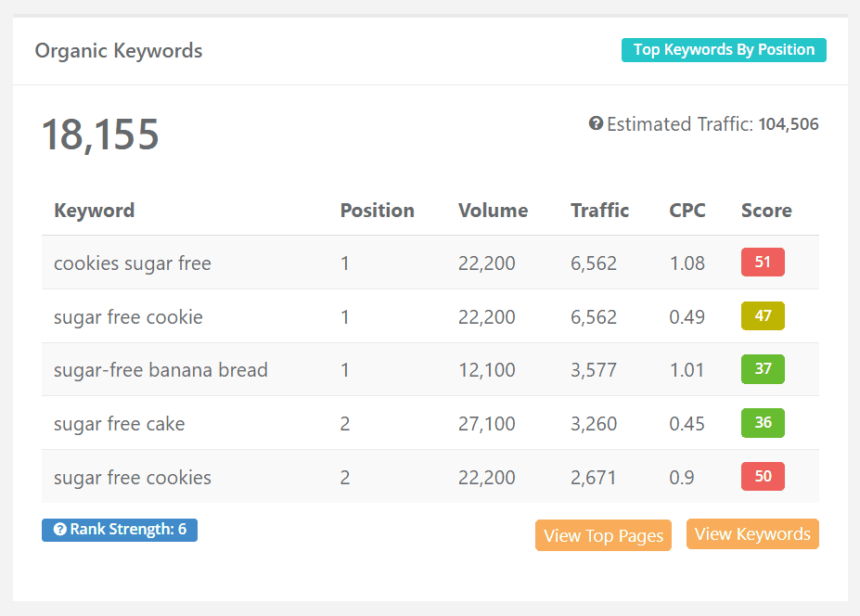This screenshot has width=860, height=616.
Task: Click the question-mark icon in Rank Strength badge
Action: click(x=59, y=530)
